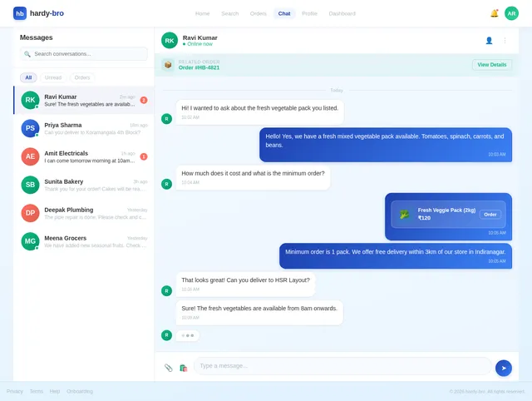
Task: Click the Type a message field
Action: pyautogui.click(x=342, y=366)
